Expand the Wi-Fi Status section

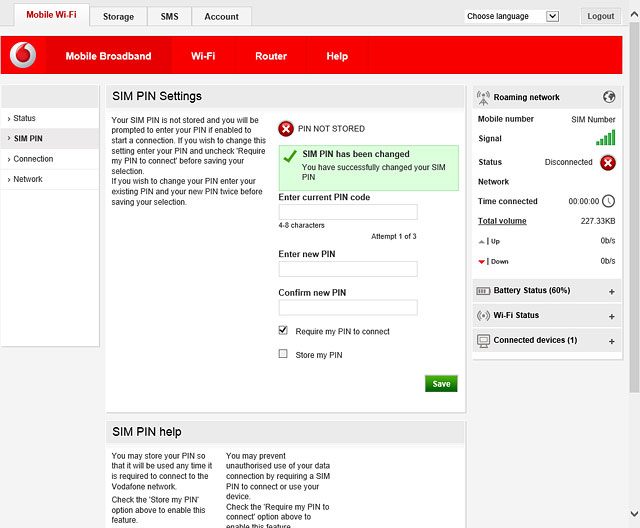point(611,317)
